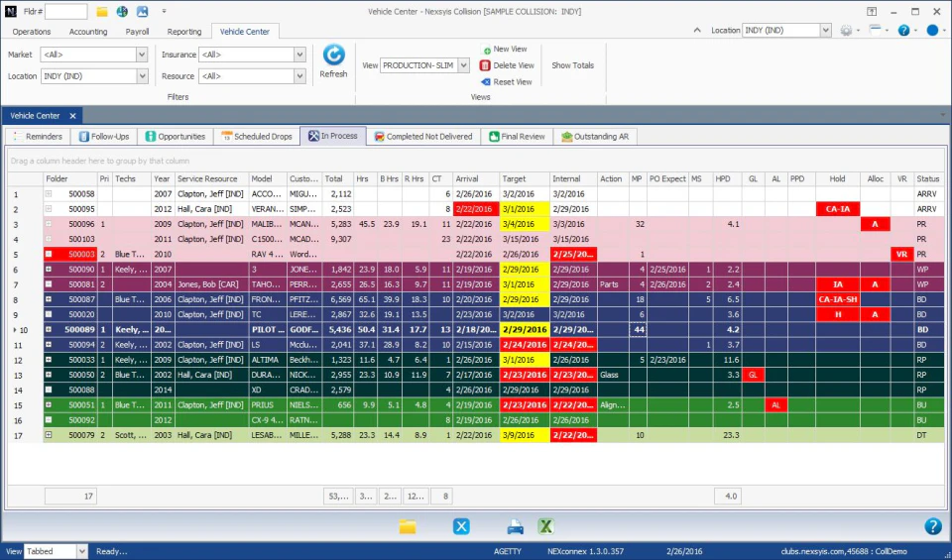The width and height of the screenshot is (952, 560).
Task: Open the Market filter dropdown
Action: click(141, 55)
